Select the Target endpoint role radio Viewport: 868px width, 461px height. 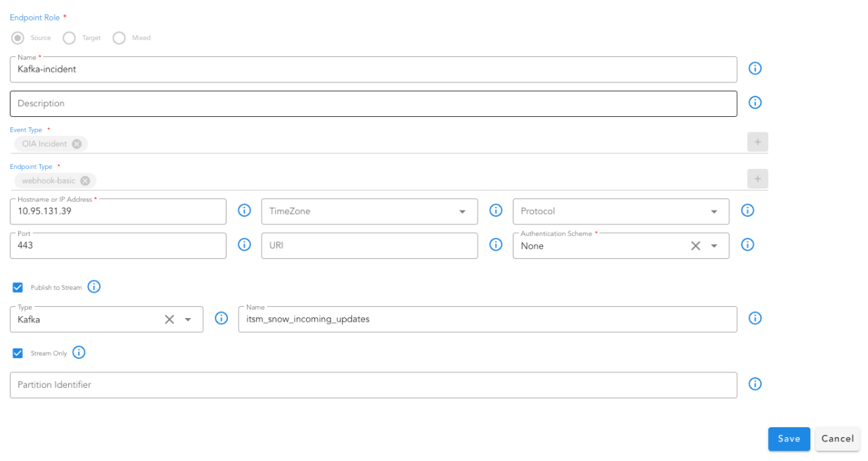click(x=69, y=38)
